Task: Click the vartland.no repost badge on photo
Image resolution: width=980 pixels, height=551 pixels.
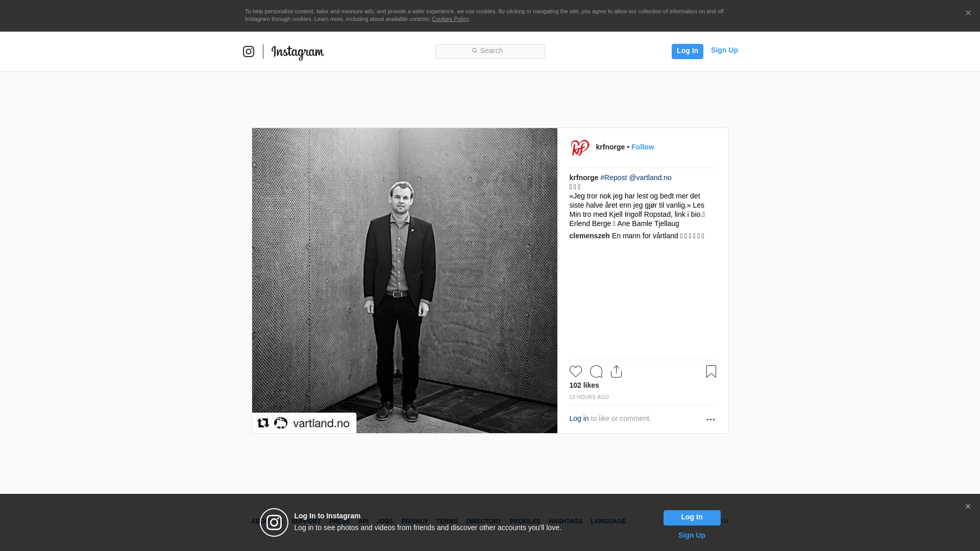Action: tap(304, 423)
